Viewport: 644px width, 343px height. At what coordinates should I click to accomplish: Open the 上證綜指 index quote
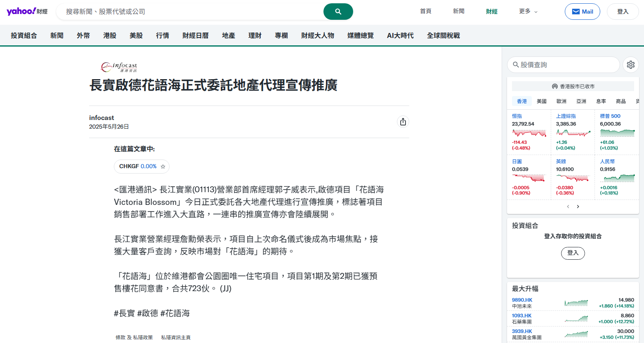click(x=566, y=116)
